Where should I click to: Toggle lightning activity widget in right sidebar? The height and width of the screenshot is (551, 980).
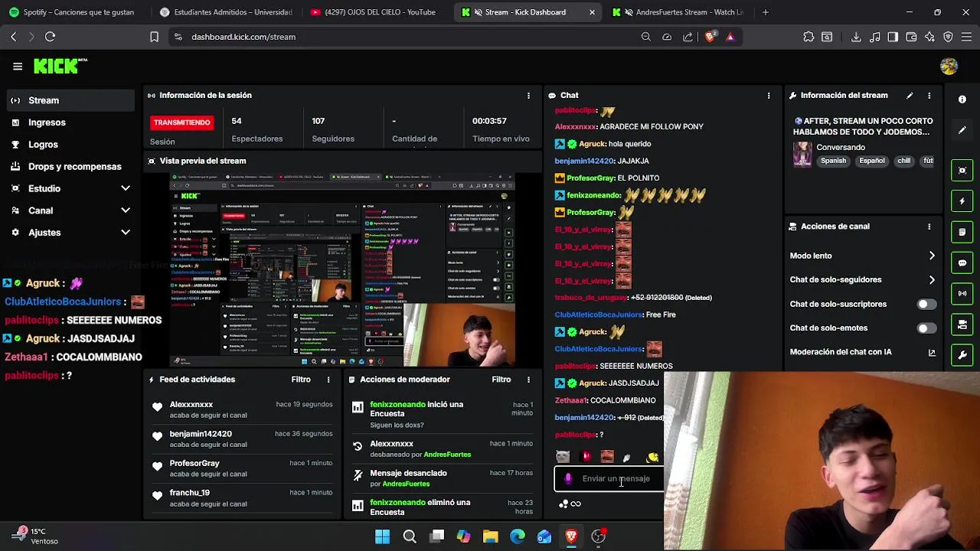[x=962, y=201]
